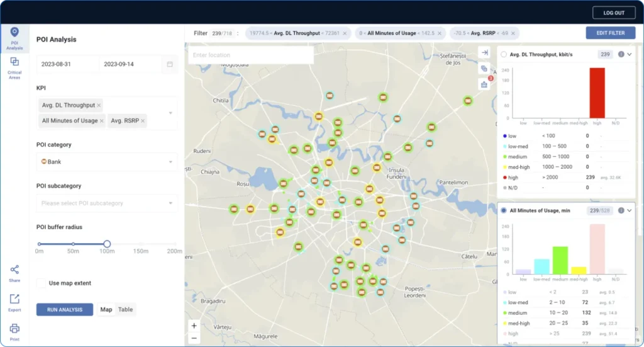
Task: Open the Critical Areas sidebar section
Action: tap(14, 65)
